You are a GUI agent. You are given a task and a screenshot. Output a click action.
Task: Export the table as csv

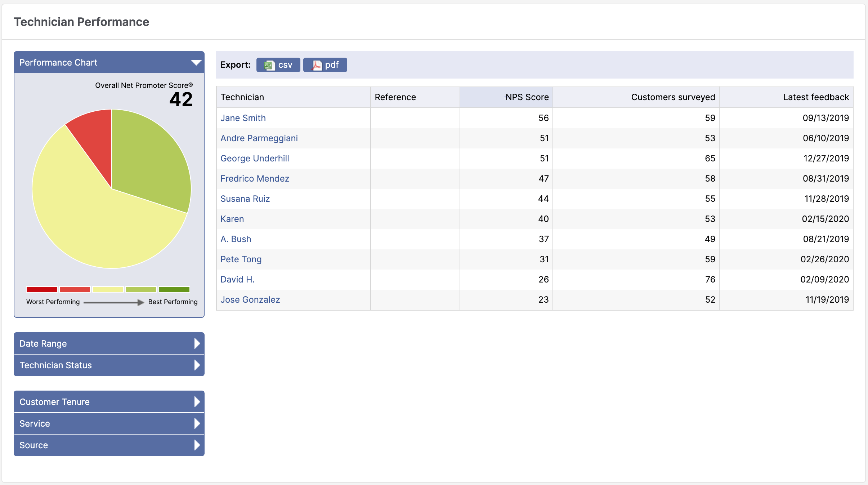click(x=278, y=65)
